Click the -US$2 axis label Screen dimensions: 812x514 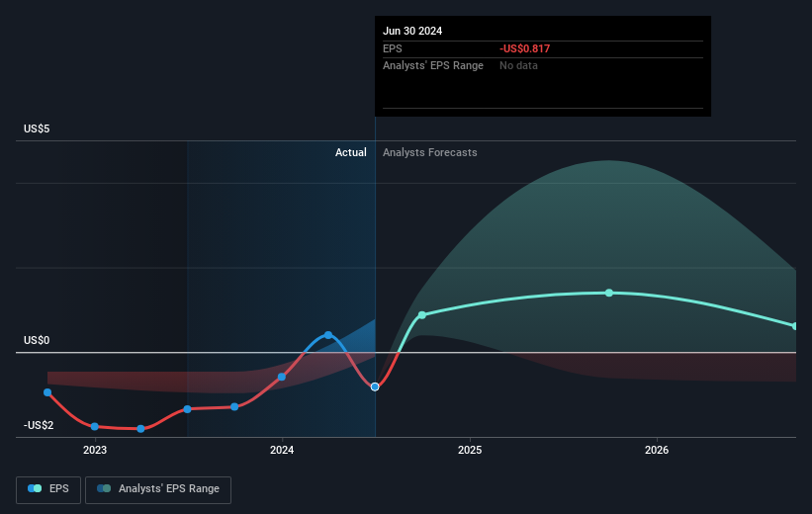pos(39,425)
